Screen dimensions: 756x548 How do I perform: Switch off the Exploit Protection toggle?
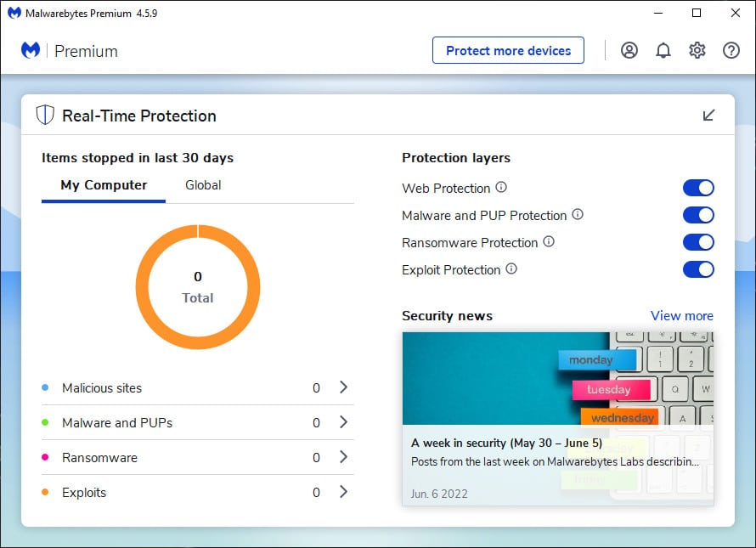point(698,269)
